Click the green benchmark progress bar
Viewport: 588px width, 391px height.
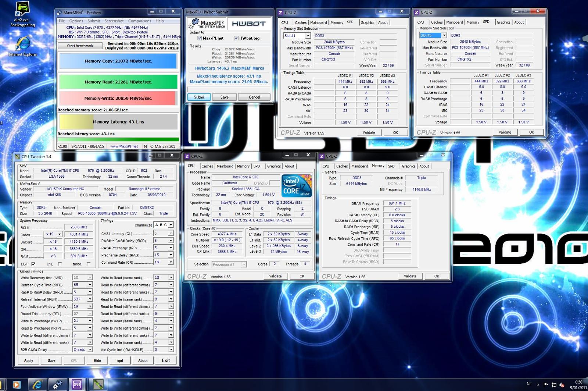pyautogui.click(x=118, y=140)
